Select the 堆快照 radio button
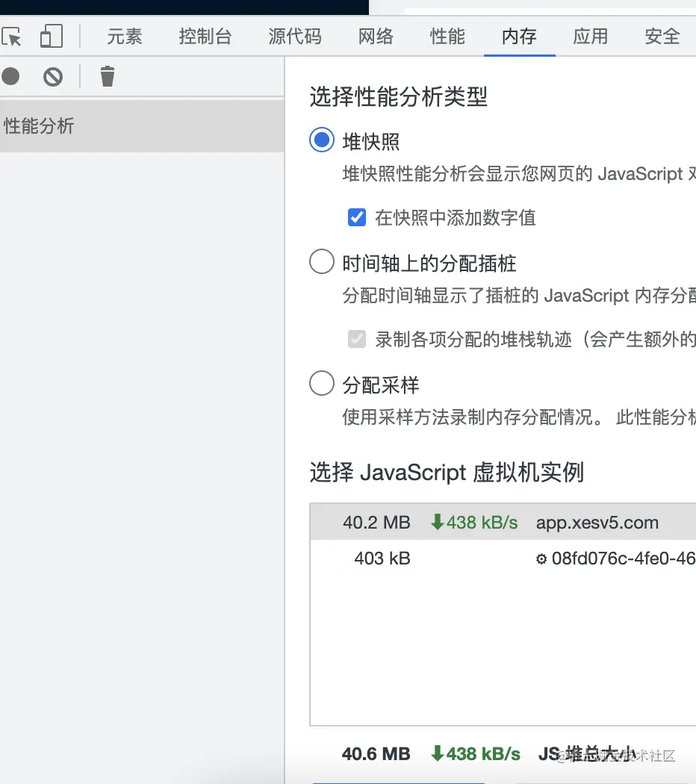 click(x=321, y=140)
